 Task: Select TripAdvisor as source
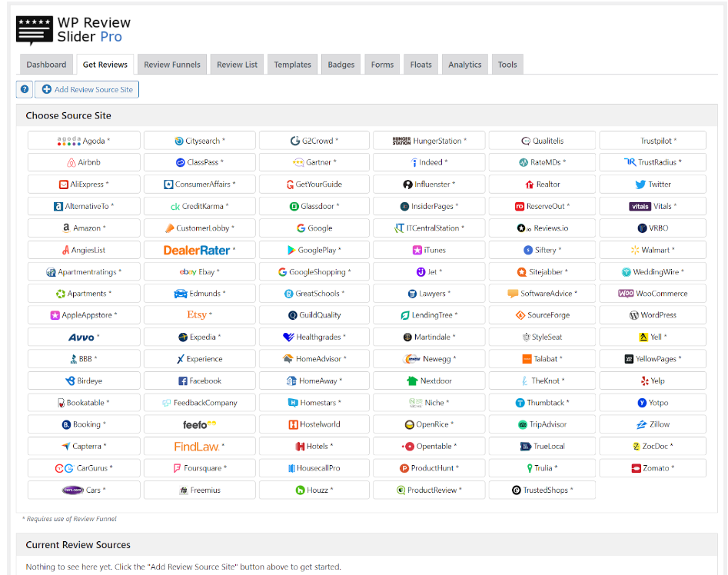542,424
